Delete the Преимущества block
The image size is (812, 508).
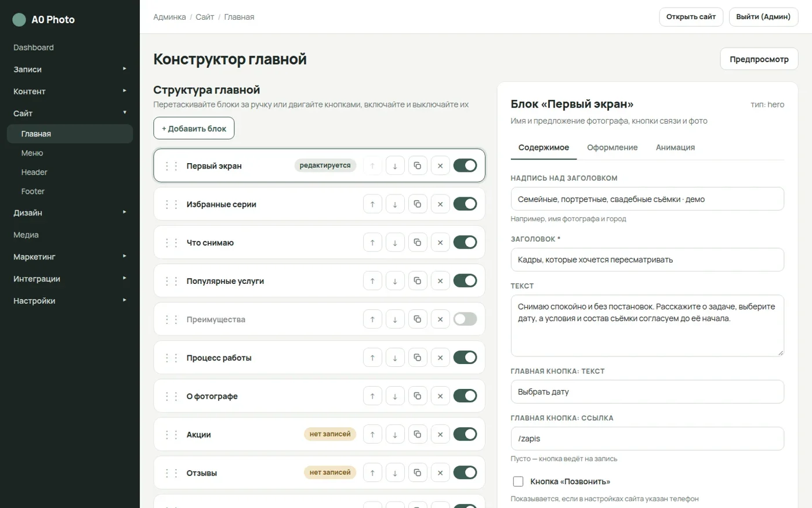[x=440, y=319]
